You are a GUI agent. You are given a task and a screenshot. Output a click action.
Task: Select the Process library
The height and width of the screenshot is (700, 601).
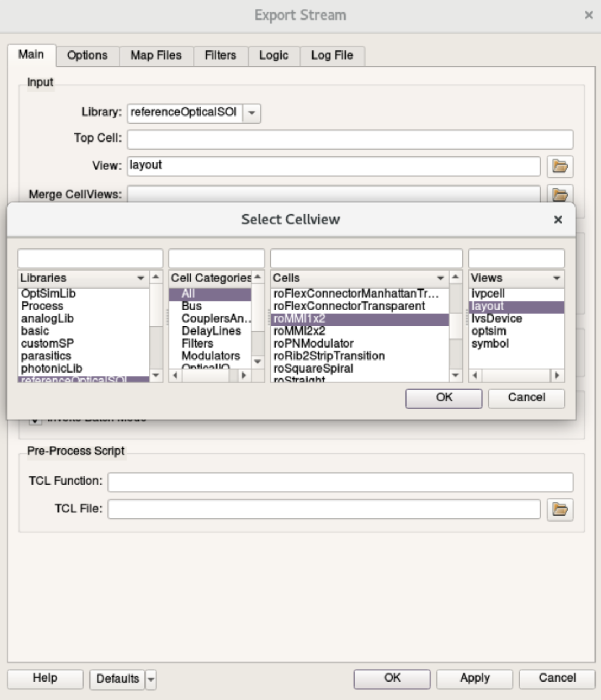(84, 306)
